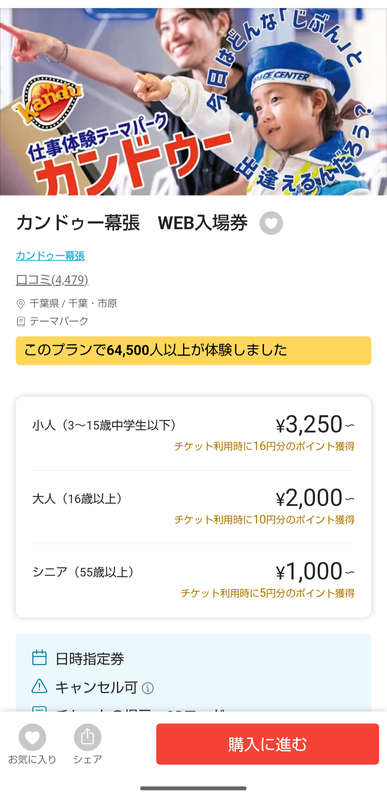The image size is (387, 800).
Task: Tap the 購入に進む purchase button
Action: coord(267,744)
